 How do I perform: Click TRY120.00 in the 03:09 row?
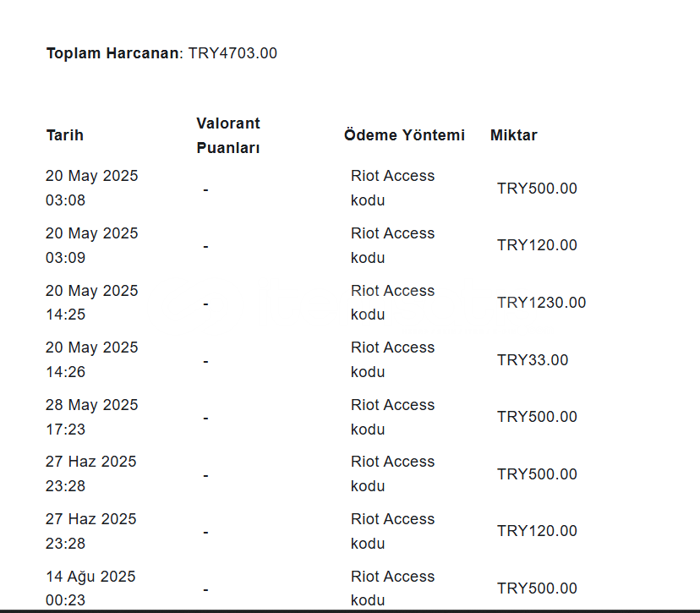tap(537, 246)
